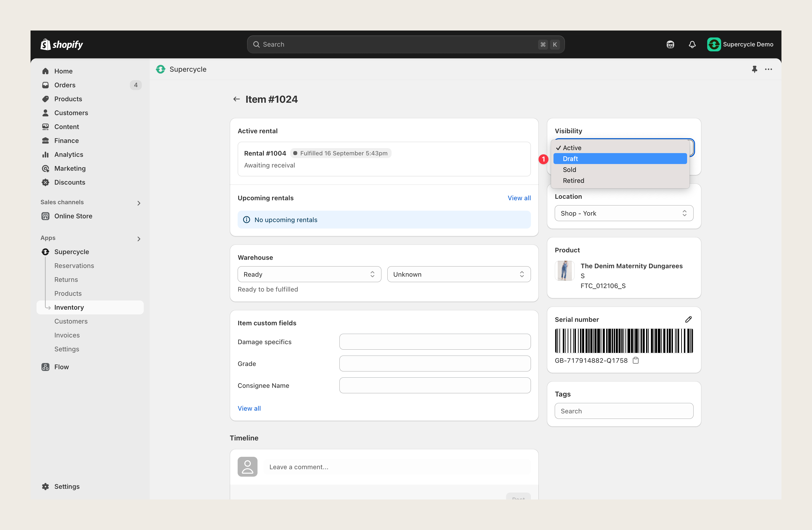The width and height of the screenshot is (812, 530).
Task: Open Rental #1004 active rental card
Action: pyautogui.click(x=384, y=159)
